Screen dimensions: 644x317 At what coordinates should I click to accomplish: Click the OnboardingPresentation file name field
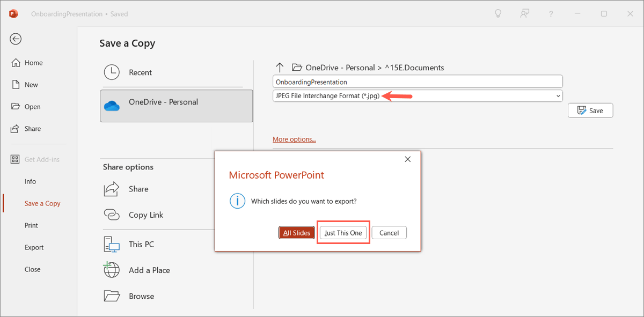pyautogui.click(x=418, y=82)
